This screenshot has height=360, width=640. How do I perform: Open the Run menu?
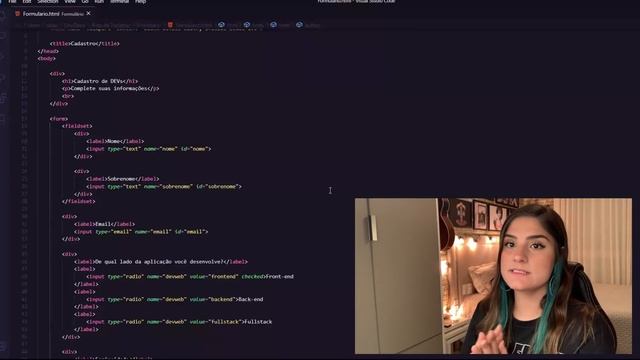click(x=99, y=2)
